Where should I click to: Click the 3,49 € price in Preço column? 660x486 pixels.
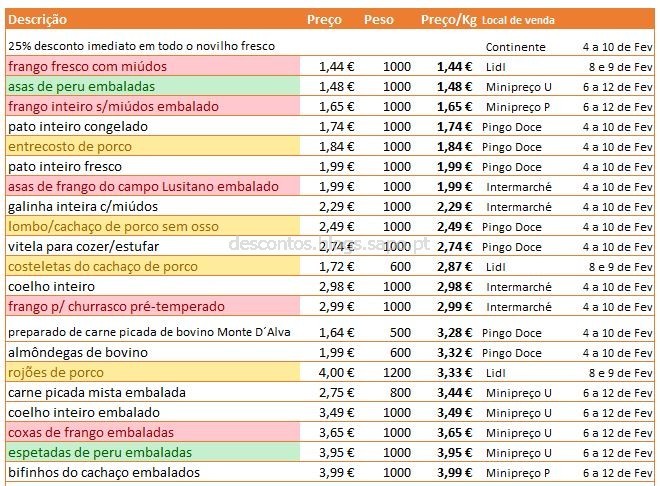point(336,412)
